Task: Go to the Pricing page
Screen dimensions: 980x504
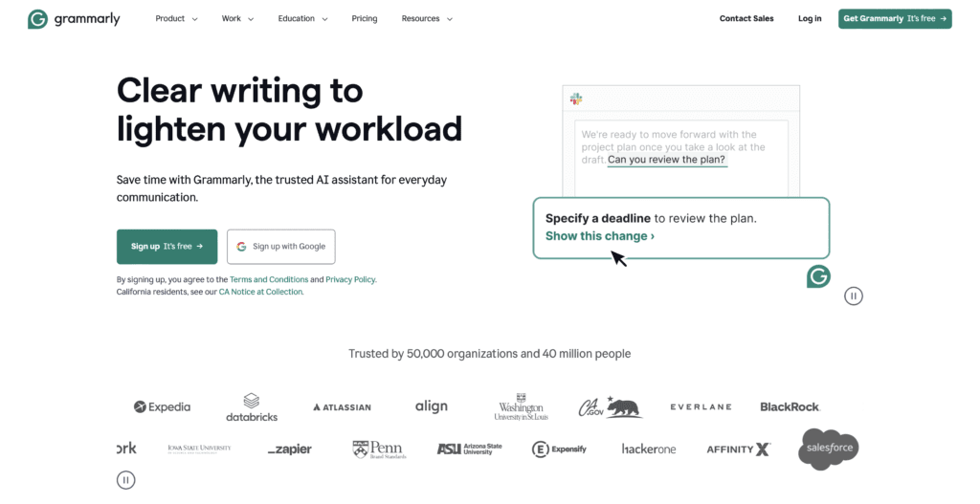Action: (364, 19)
